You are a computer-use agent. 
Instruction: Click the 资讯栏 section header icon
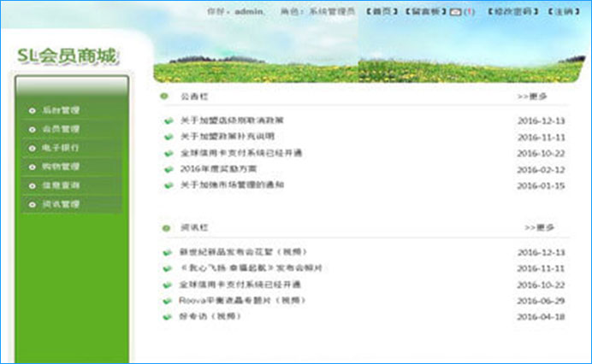tap(166, 228)
